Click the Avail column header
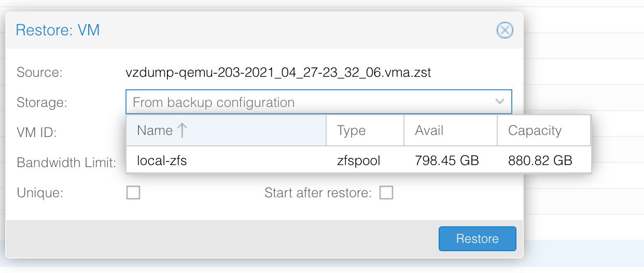 coord(429,131)
